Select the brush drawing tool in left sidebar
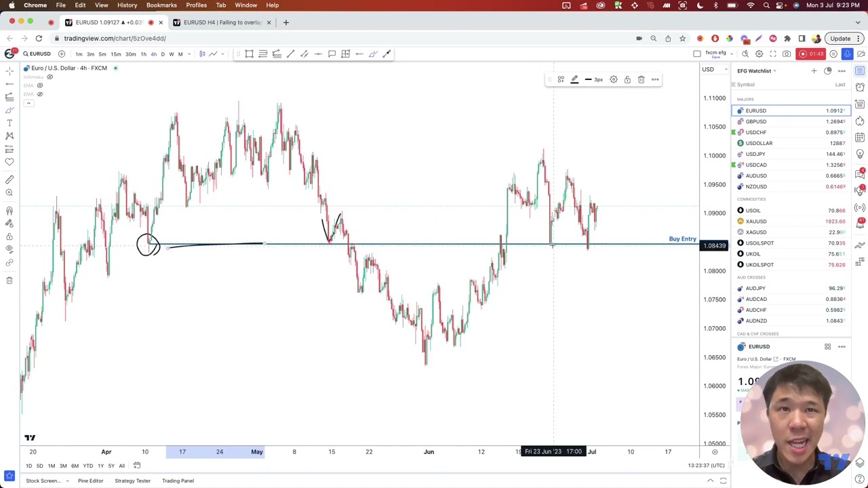Viewport: 868px width, 488px height. tap(9, 110)
